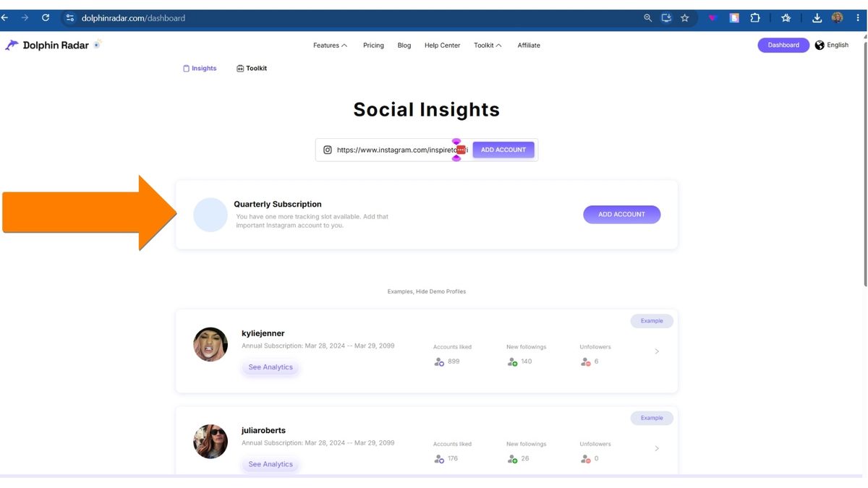
Task: Click the purple Dashboard button
Action: (x=783, y=45)
